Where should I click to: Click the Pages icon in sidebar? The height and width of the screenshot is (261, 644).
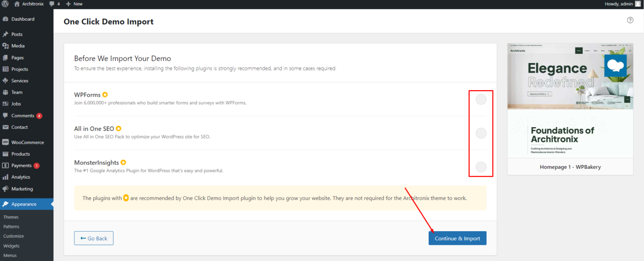(6, 58)
